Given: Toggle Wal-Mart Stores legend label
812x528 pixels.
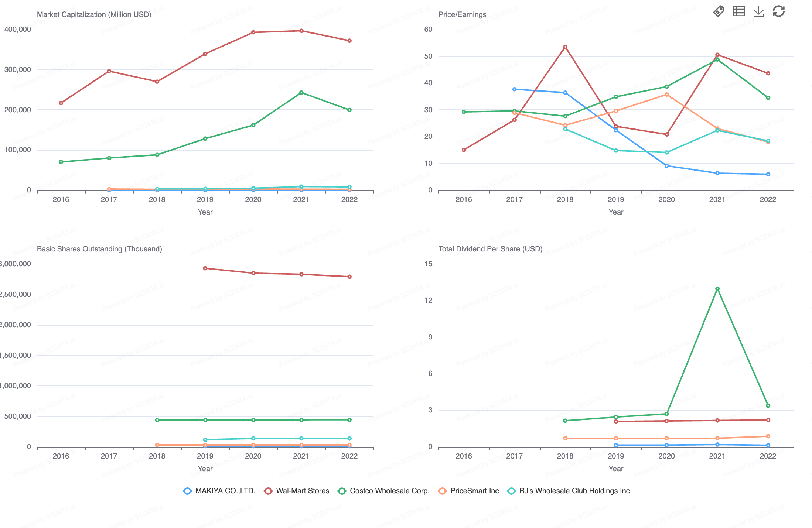Looking at the screenshot, I should (302, 491).
